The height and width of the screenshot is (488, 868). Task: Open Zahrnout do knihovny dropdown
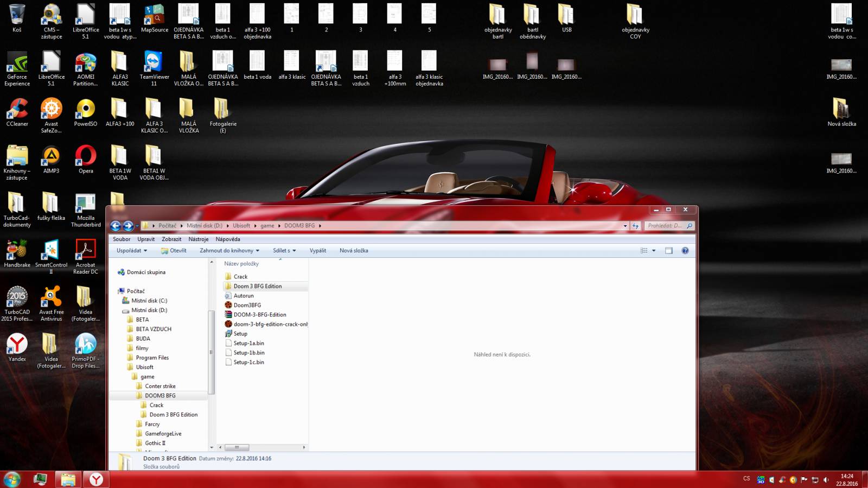229,251
